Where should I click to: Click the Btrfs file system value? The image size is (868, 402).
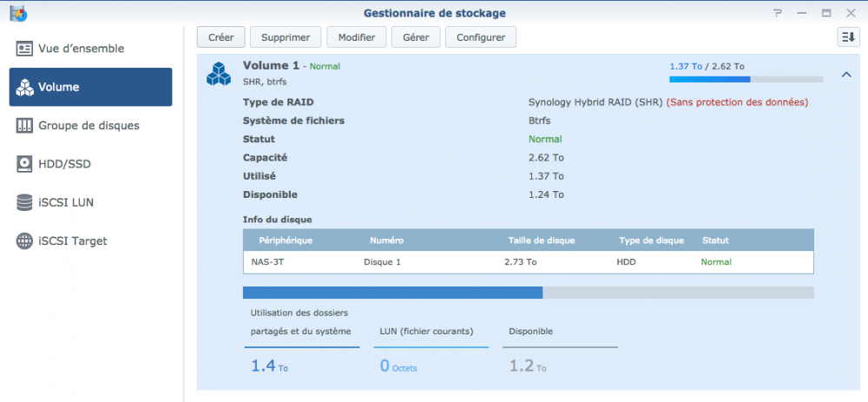point(540,121)
